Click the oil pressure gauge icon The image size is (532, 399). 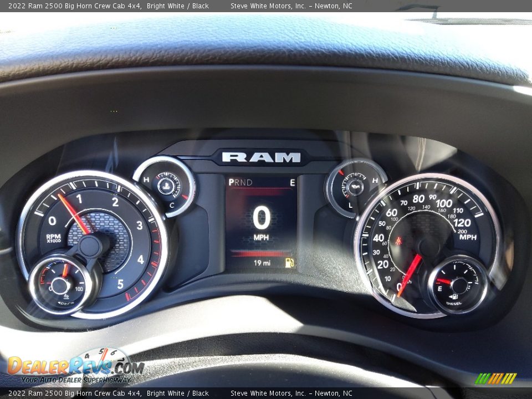[x=355, y=186]
